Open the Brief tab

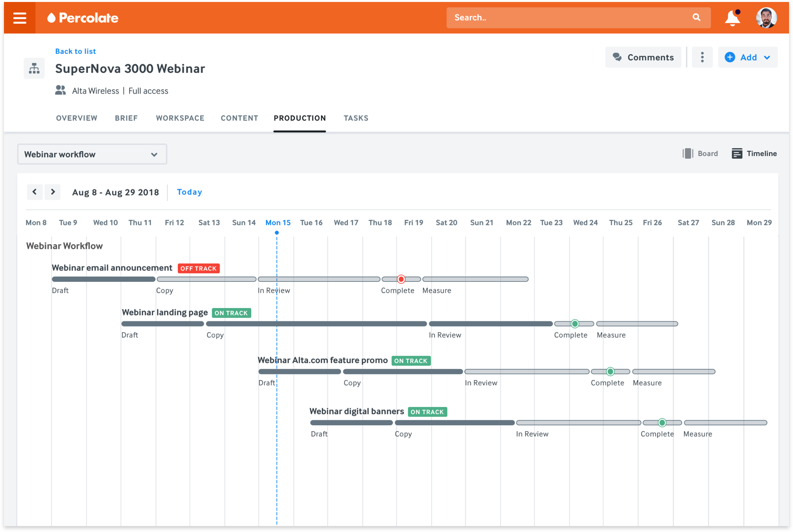point(126,118)
